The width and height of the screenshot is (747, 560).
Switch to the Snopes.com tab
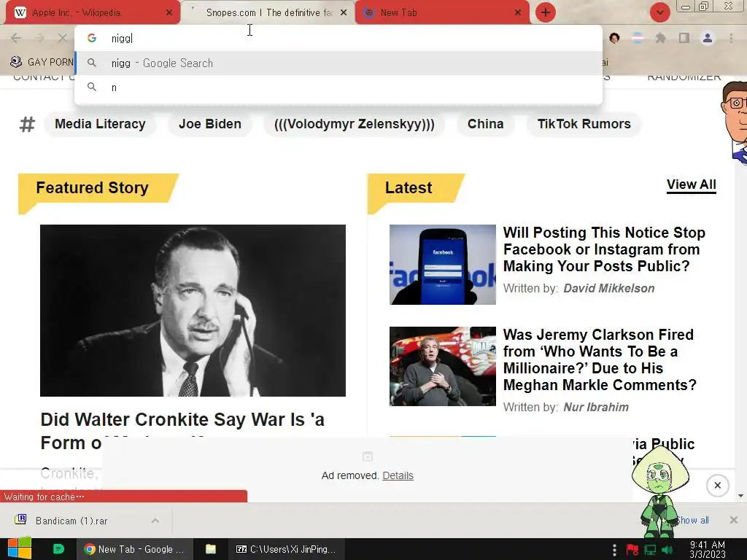click(x=268, y=12)
